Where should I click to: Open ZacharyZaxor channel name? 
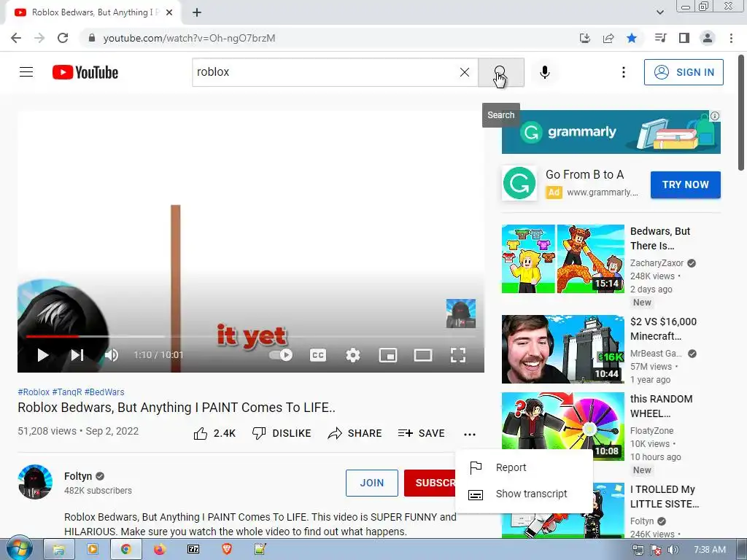pos(657,262)
